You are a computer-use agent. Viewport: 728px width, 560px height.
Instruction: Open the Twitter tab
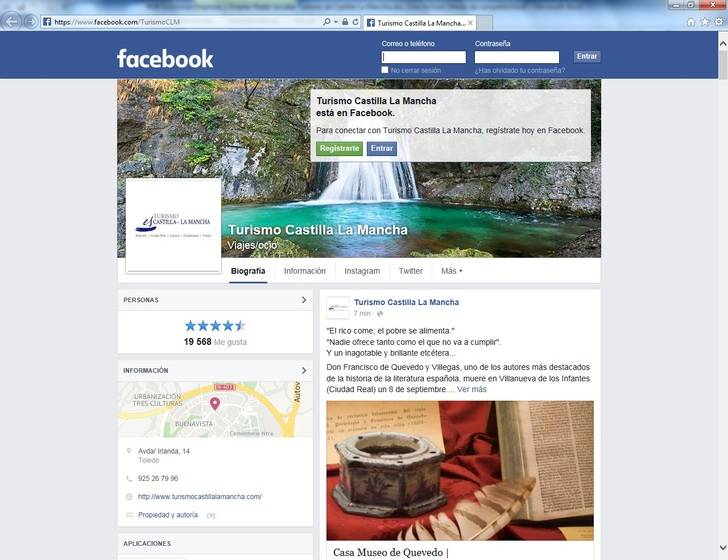[410, 271]
